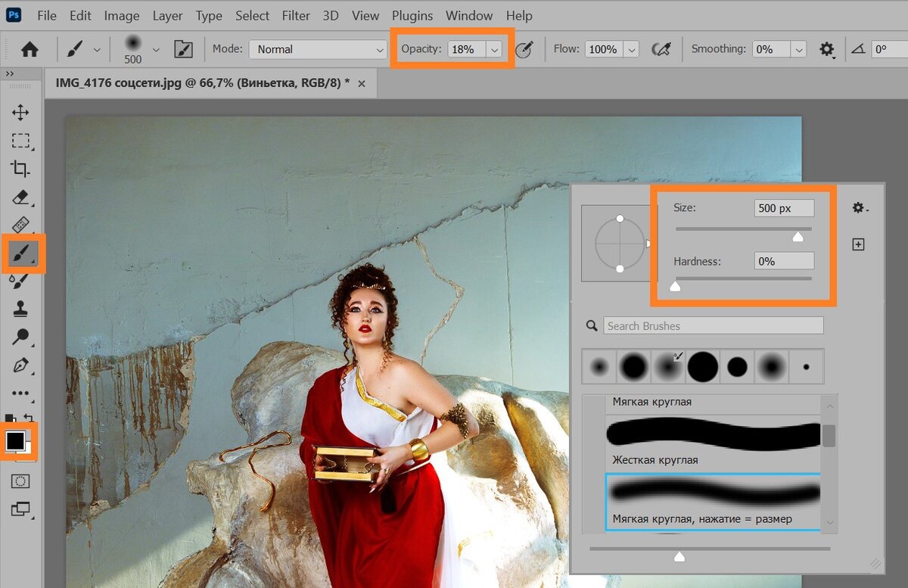This screenshot has width=908, height=588.
Task: Open the Edit menu
Action: pos(80,15)
